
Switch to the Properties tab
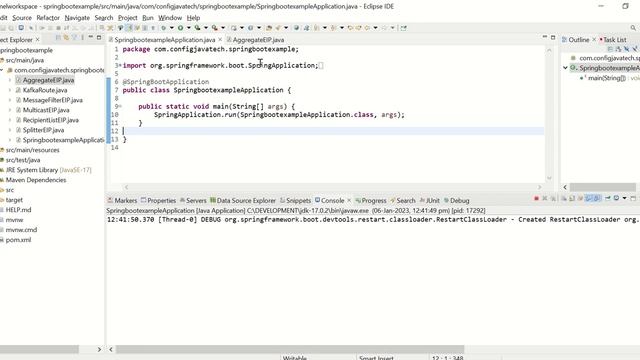[158, 200]
